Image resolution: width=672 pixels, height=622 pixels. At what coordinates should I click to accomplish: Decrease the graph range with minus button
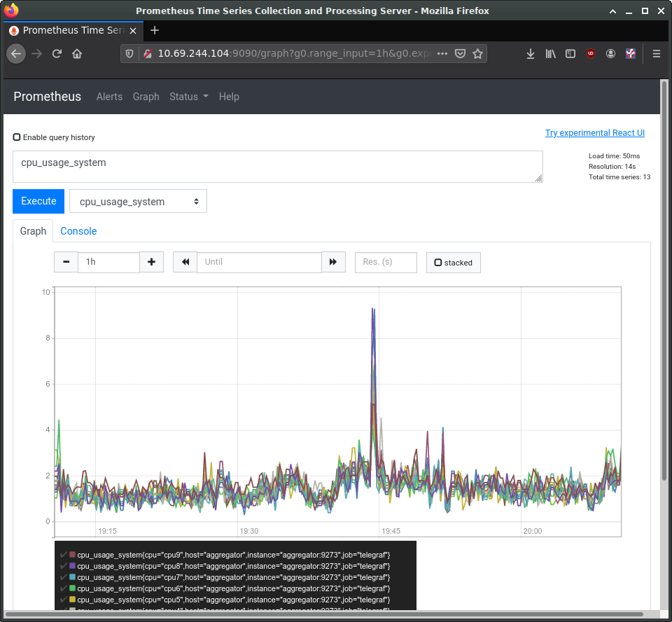(x=66, y=262)
